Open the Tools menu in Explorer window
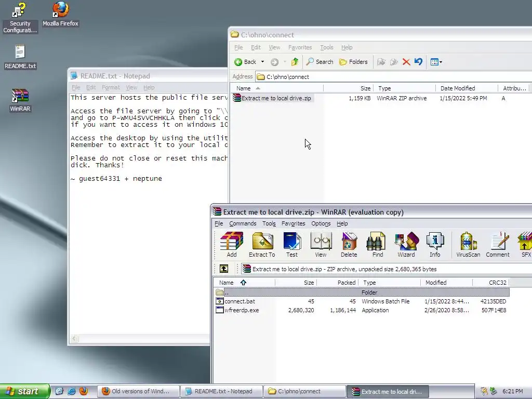532x399 pixels. (x=326, y=47)
